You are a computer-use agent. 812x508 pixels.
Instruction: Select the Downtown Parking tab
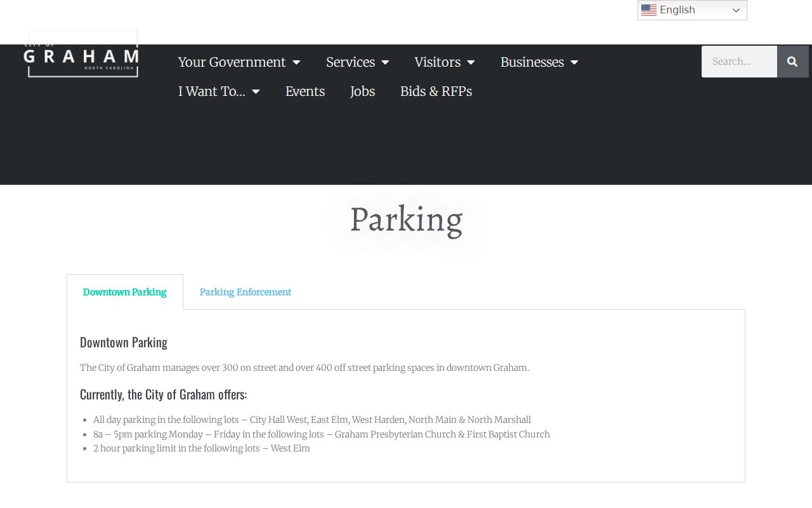tap(124, 292)
